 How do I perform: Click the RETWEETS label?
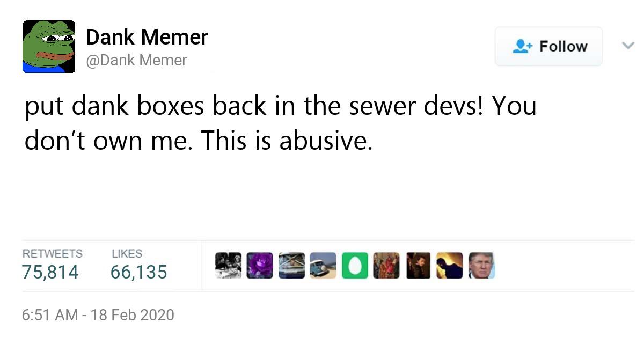click(52, 254)
